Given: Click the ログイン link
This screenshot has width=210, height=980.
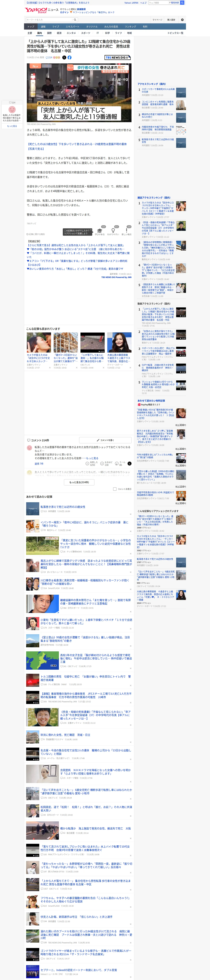Looking at the screenshot, I should click(x=64, y=12).
